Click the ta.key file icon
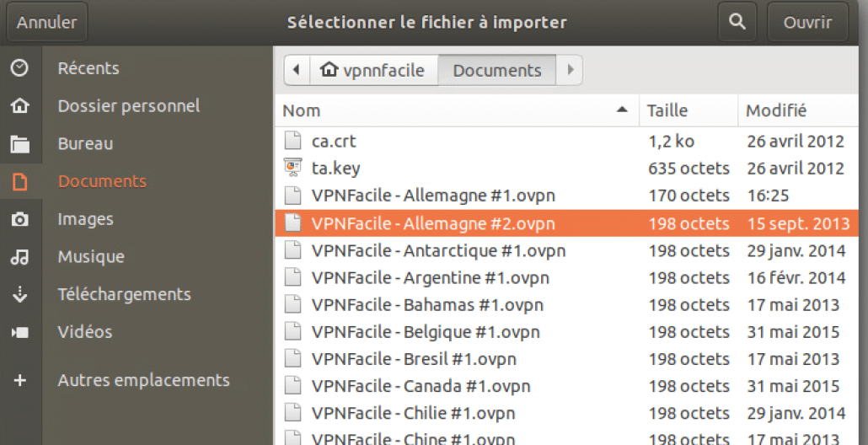This screenshot has height=445, width=868. [292, 168]
